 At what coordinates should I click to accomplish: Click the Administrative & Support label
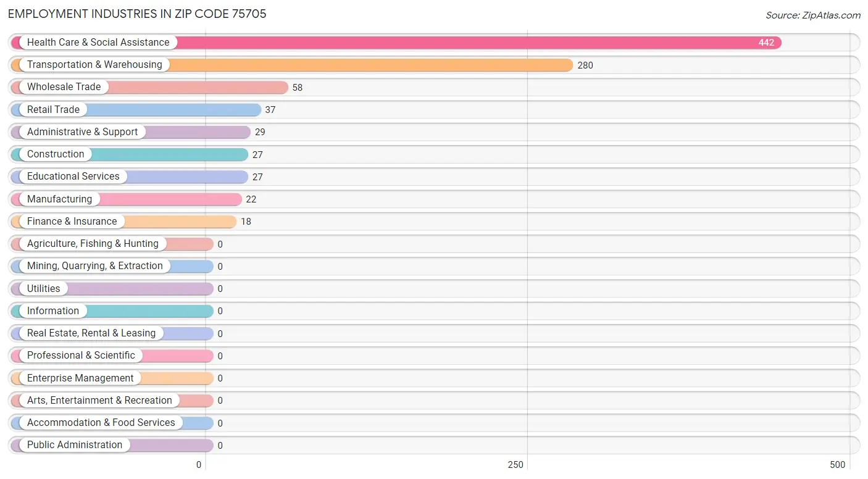[82, 132]
